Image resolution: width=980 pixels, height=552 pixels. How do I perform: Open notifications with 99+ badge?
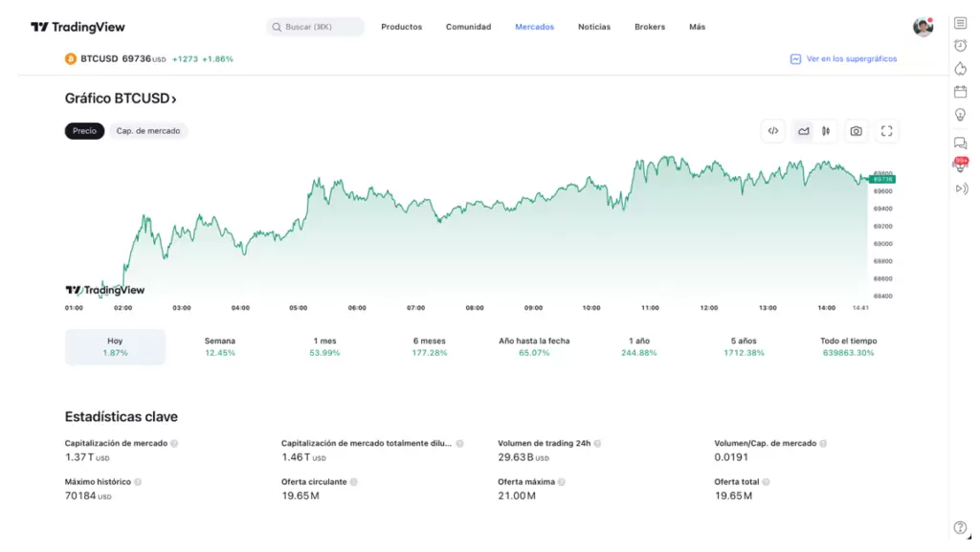[961, 165]
